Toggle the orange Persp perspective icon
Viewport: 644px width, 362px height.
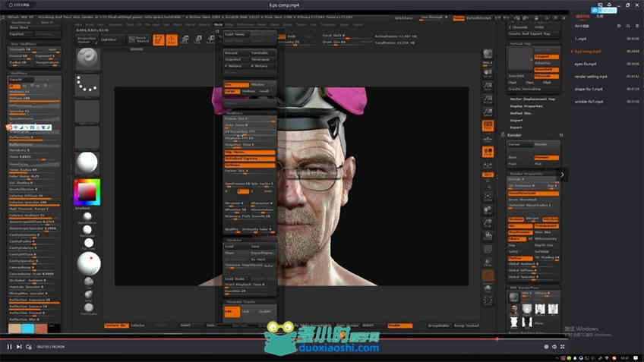coord(488,125)
